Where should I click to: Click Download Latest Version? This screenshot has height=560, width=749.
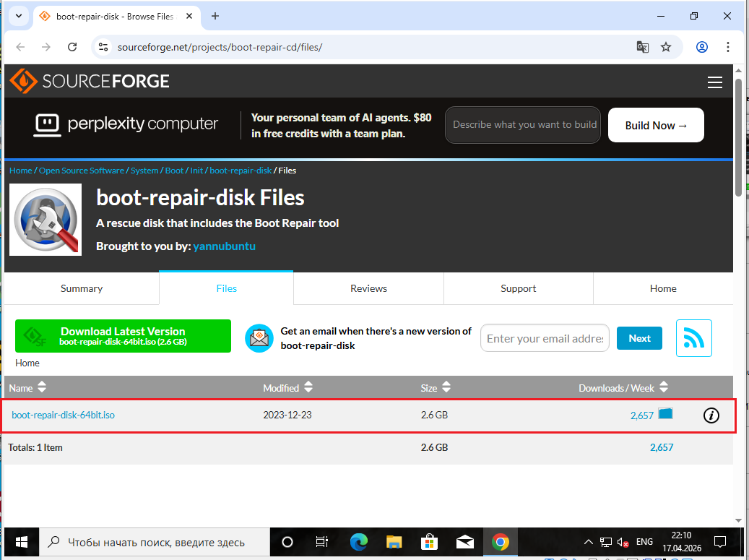[123, 335]
